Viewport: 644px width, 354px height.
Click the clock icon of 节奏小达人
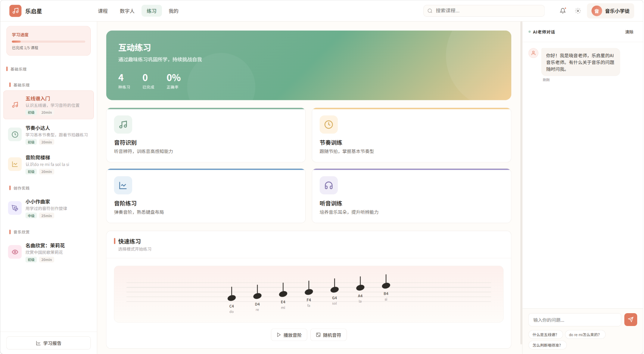[15, 134]
